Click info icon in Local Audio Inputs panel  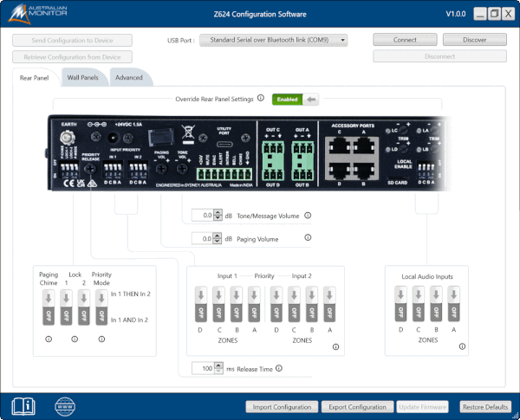point(464,346)
